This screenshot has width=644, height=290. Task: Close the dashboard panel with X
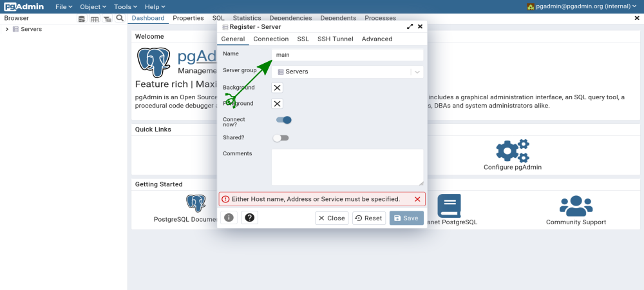[x=637, y=18]
